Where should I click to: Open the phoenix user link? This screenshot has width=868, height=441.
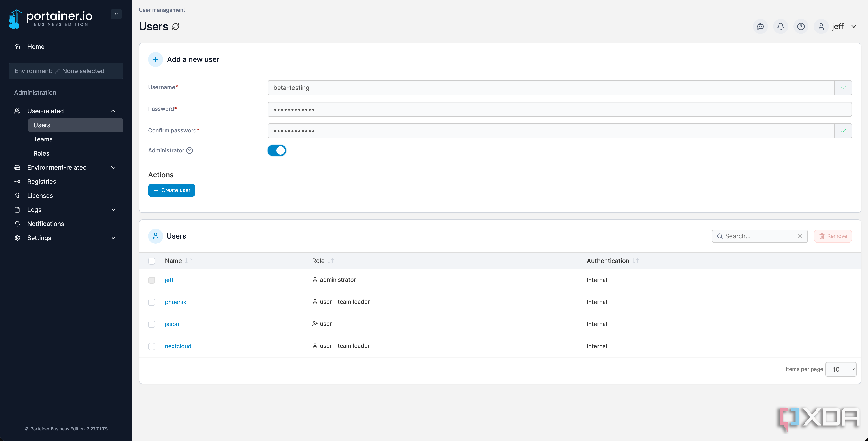(175, 302)
